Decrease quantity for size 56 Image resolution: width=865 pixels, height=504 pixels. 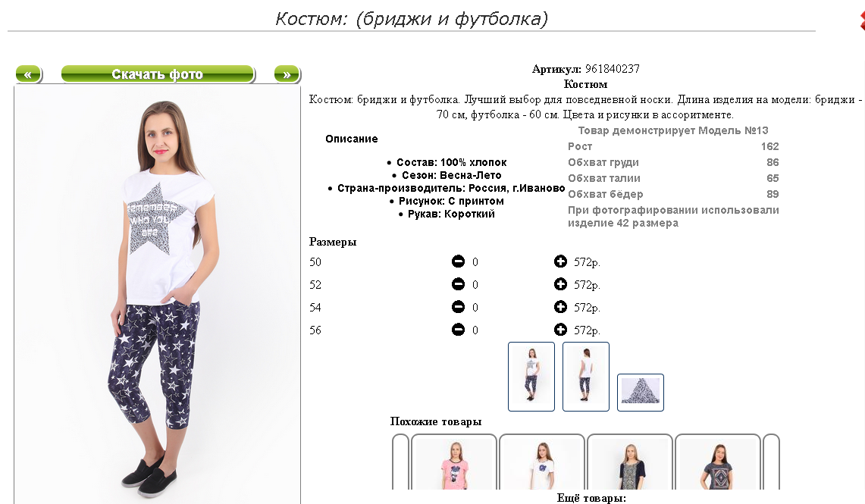click(x=458, y=329)
